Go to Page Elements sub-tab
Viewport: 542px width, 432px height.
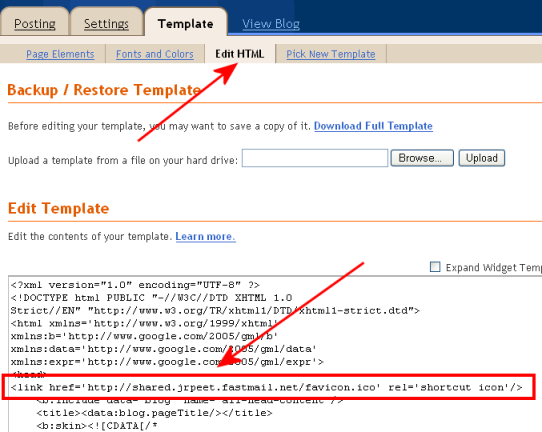tap(60, 54)
